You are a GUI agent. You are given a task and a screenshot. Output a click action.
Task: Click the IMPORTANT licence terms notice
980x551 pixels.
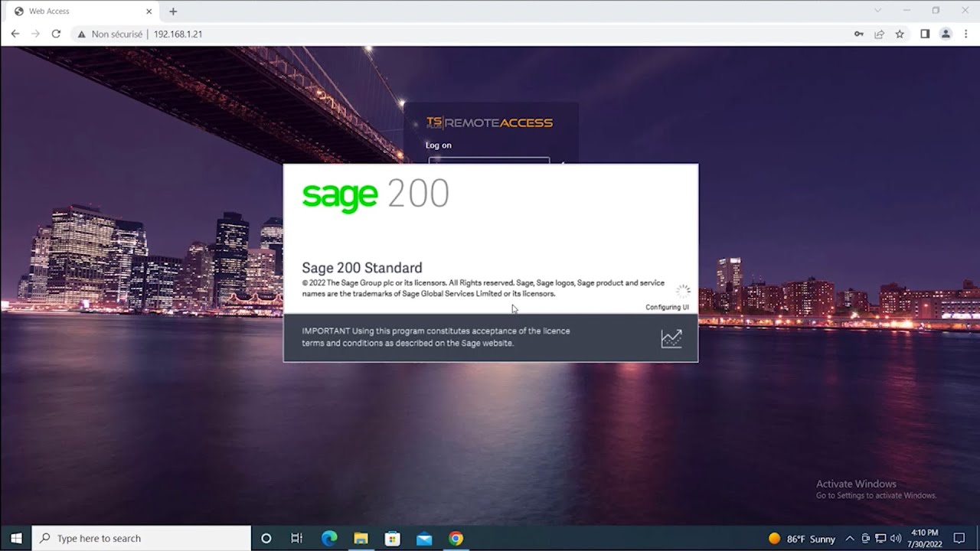[436, 337]
